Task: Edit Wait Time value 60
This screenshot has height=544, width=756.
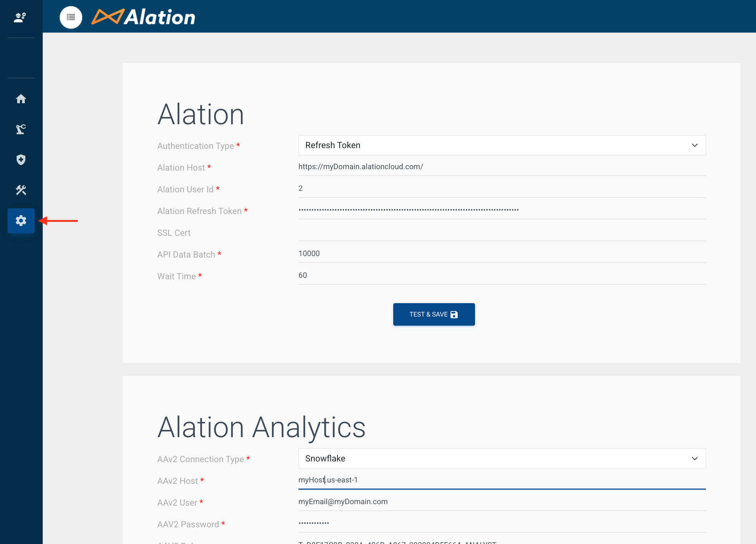Action: coord(502,275)
